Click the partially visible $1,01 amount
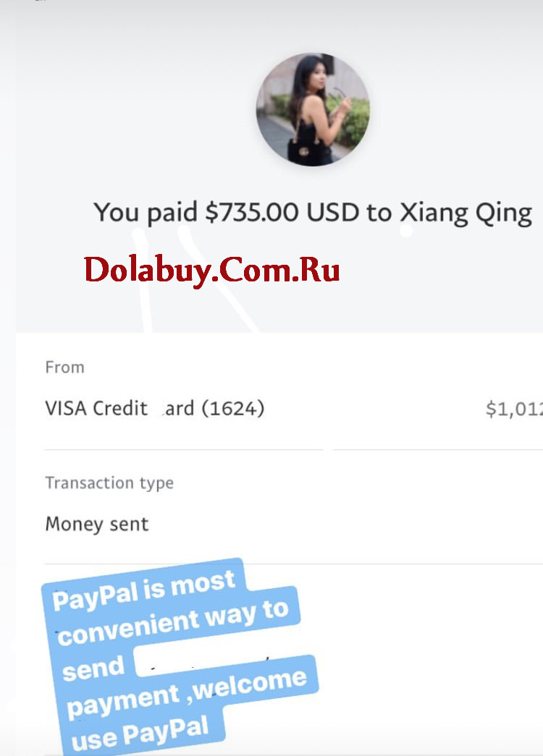 click(514, 409)
